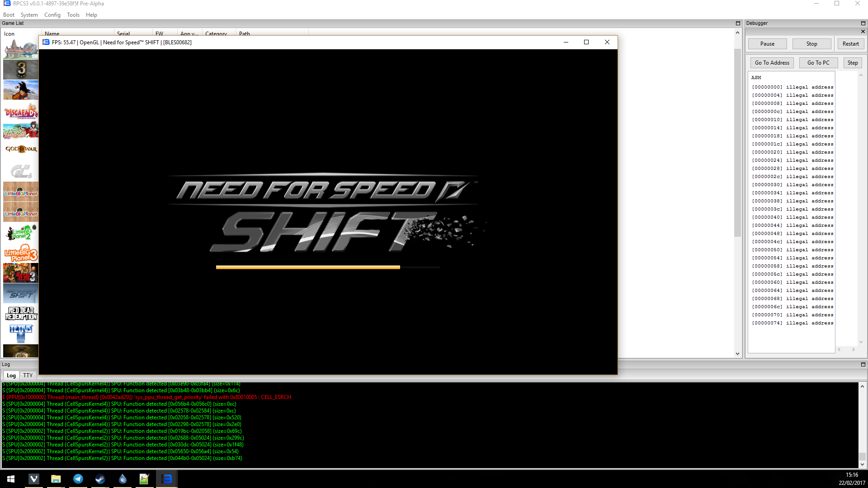868x488 pixels.
Task: Click the Windows Start button
Action: click(x=11, y=479)
